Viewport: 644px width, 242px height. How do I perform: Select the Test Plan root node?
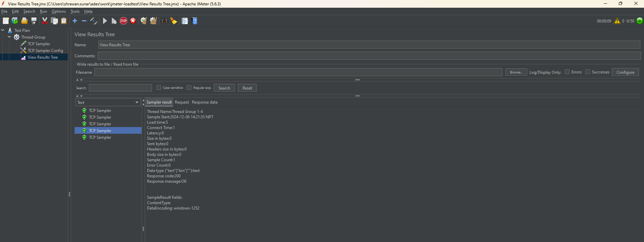coord(22,31)
